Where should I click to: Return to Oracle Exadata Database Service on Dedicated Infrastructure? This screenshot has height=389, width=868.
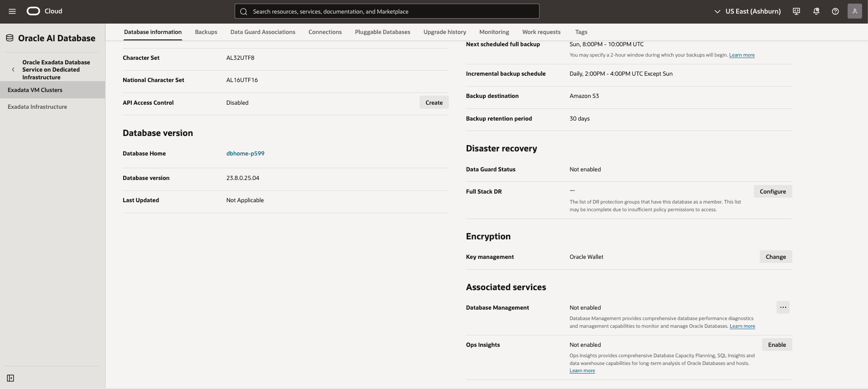[x=56, y=70]
